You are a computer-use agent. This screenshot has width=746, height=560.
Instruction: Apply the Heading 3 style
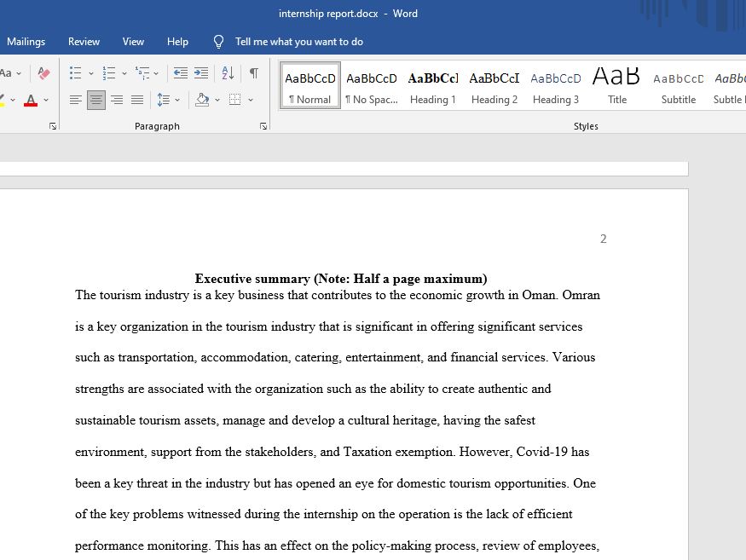pos(556,85)
